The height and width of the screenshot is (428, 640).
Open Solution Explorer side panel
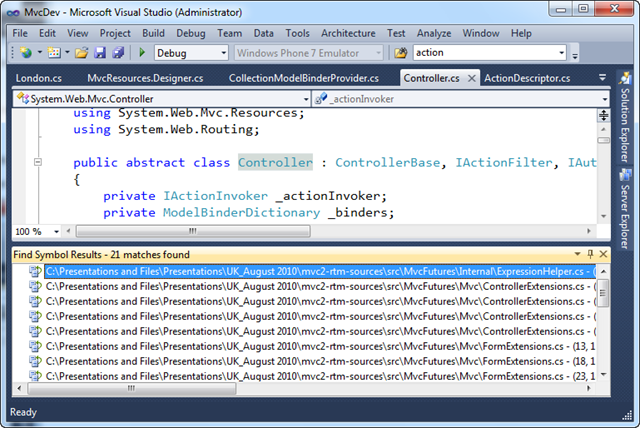pyautogui.click(x=624, y=118)
